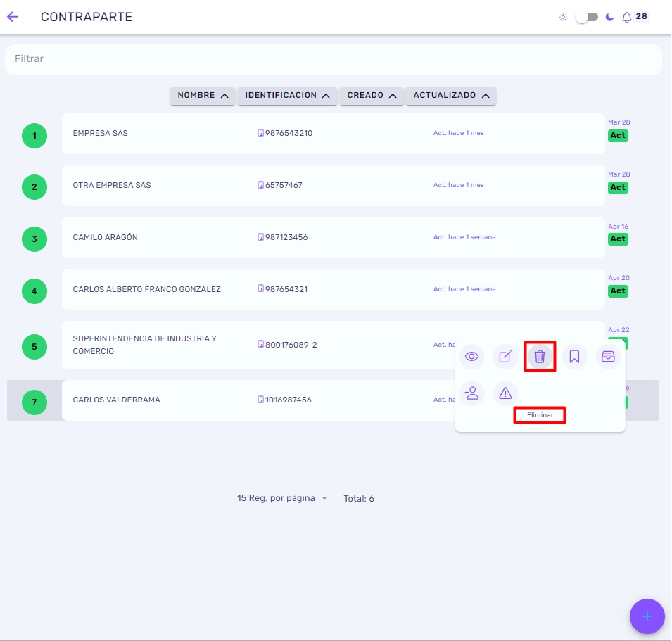Open CARLOS ALBERTO FRANCO GONZALEZ record
Viewport: 672px width, 641px height.
[x=334, y=289]
